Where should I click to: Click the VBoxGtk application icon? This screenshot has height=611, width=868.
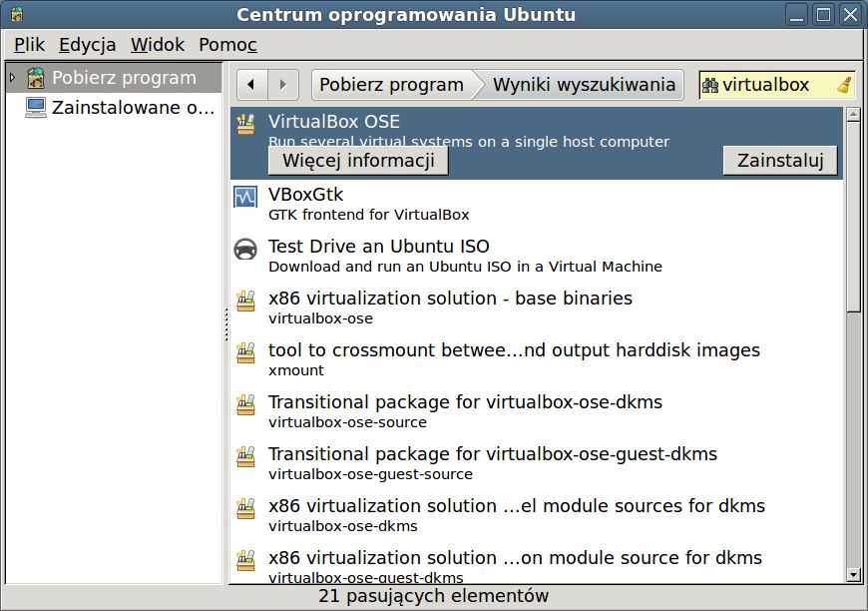tap(245, 197)
